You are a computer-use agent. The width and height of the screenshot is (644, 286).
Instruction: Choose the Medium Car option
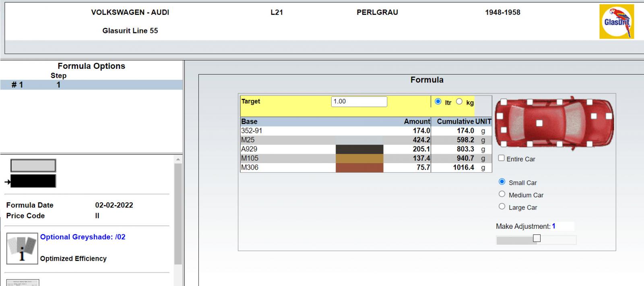502,194
